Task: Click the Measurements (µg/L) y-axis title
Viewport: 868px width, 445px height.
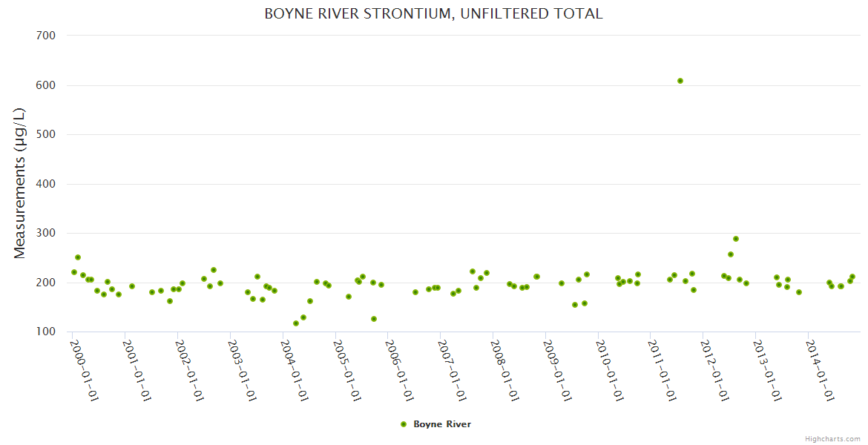Action: pos(20,183)
